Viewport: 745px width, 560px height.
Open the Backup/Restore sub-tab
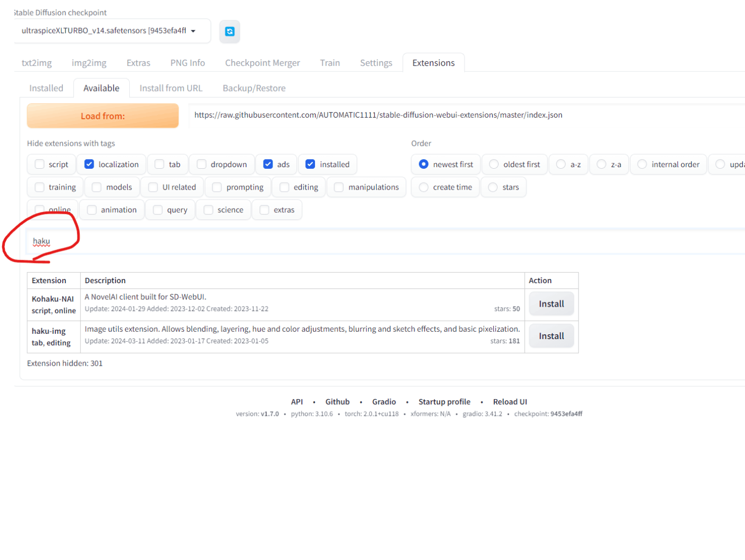pos(254,88)
